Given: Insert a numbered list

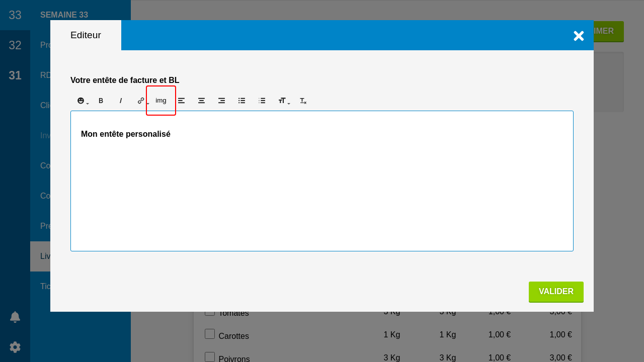Looking at the screenshot, I should click(x=262, y=101).
